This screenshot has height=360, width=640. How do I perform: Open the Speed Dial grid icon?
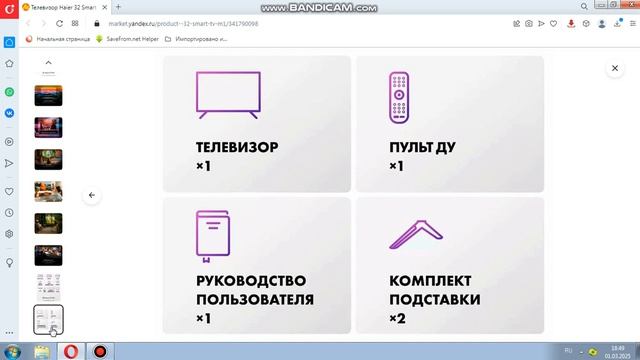click(75, 24)
